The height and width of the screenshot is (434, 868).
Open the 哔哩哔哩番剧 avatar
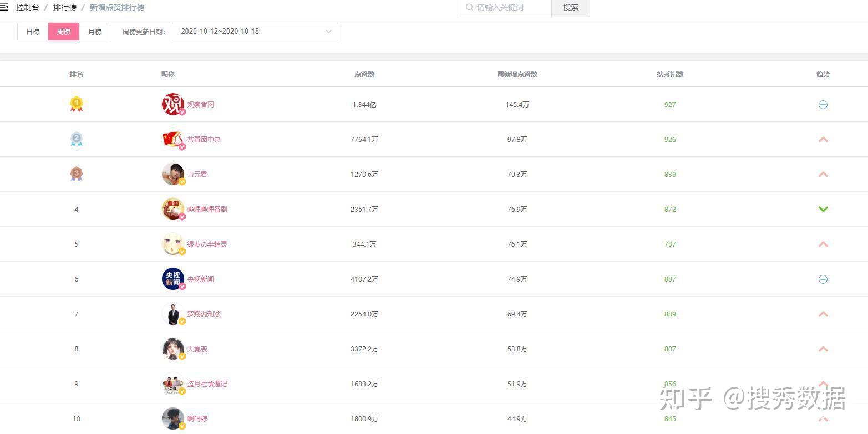pos(173,209)
